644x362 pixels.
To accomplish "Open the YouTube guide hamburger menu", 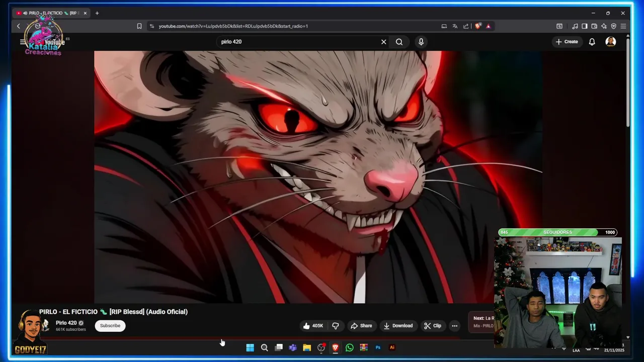I will click(x=23, y=42).
